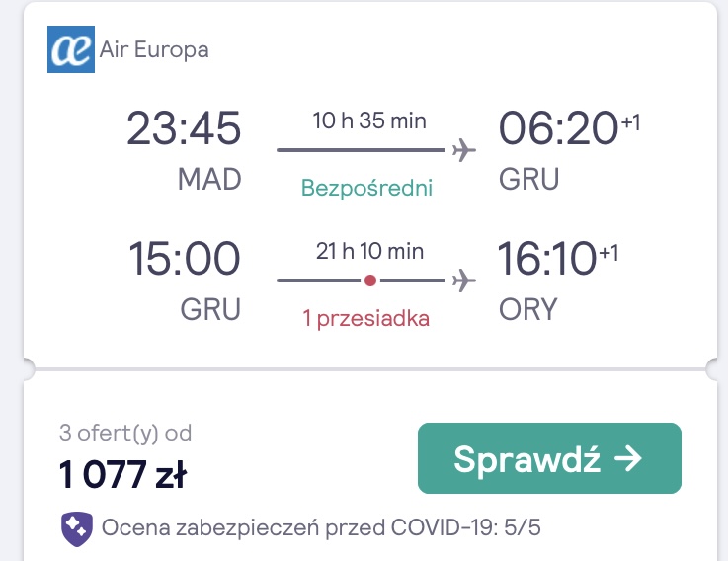Click the Bezpośredni direct flight label

click(366, 188)
